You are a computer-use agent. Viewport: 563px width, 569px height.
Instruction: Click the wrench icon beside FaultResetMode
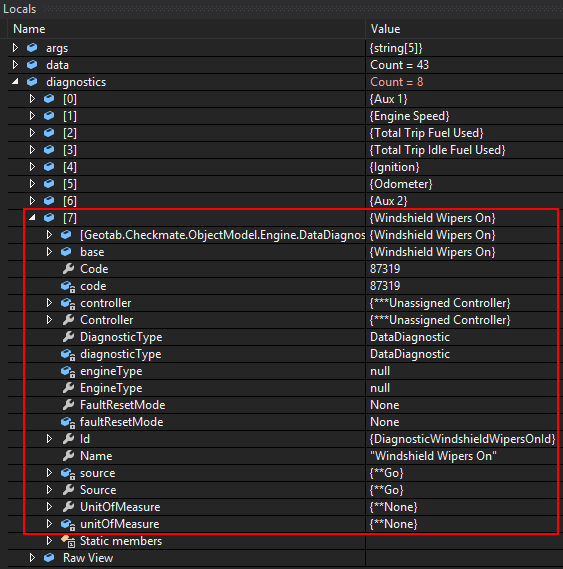pos(68,405)
